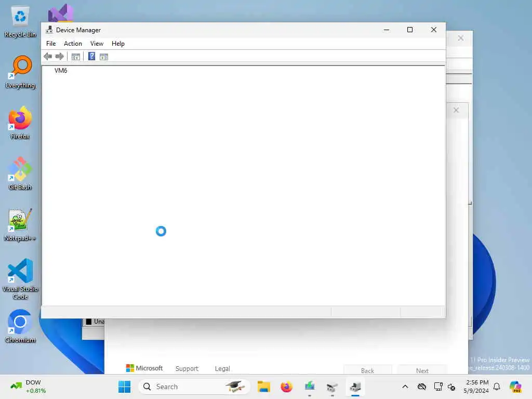The image size is (532, 399).
Task: Click the Forward arrow in Device Manager toolbar
Action: tap(60, 57)
